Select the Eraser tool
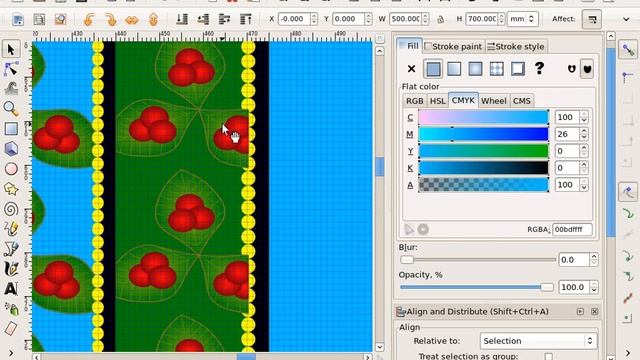The image size is (640, 360). (11, 328)
